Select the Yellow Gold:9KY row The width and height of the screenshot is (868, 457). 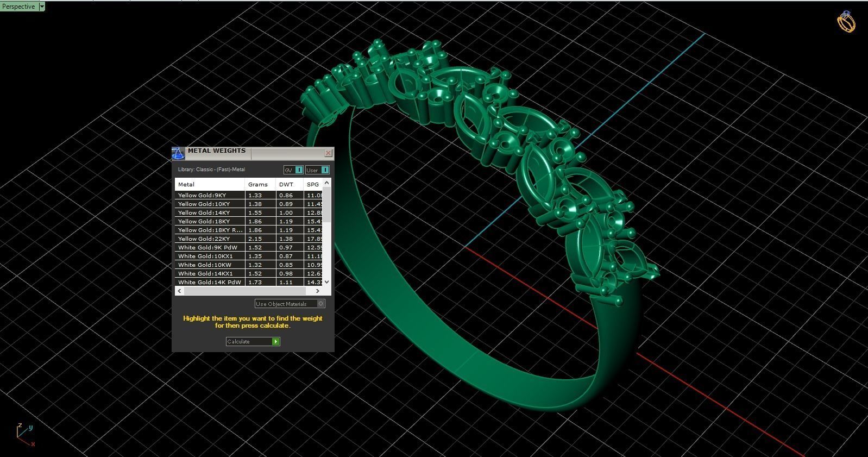click(x=249, y=195)
